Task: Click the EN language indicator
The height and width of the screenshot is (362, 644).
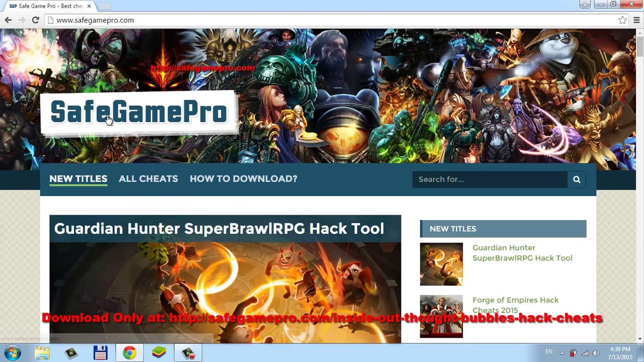Action: pos(549,352)
